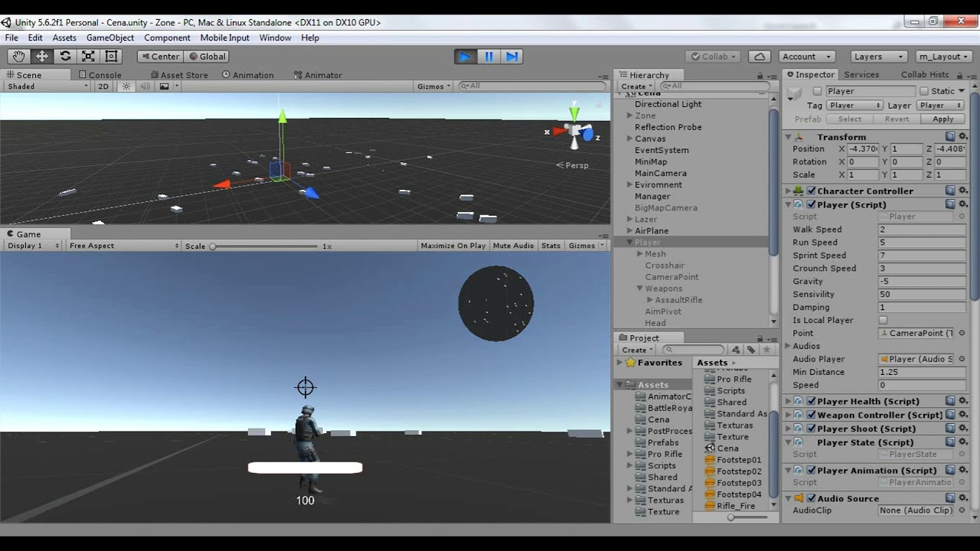The height and width of the screenshot is (551, 980).
Task: Open Character Controller gear menu
Action: pos(963,191)
